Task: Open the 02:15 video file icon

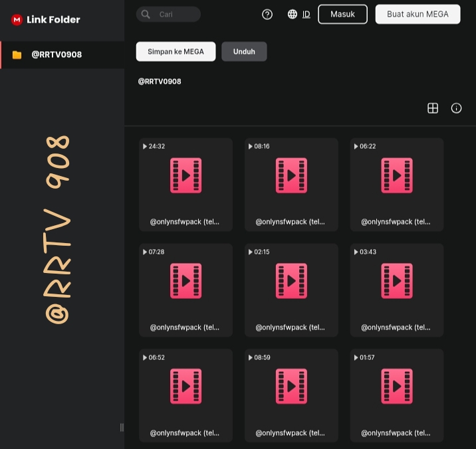Action: (291, 281)
